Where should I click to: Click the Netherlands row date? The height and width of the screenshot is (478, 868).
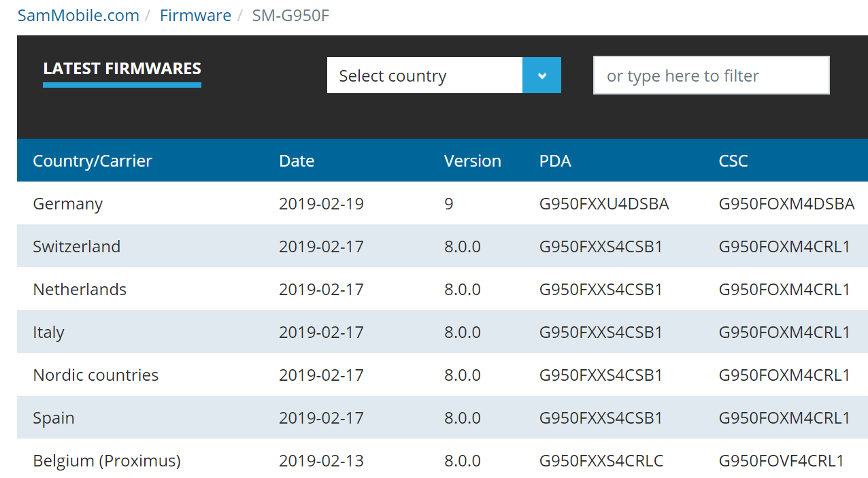coord(321,290)
